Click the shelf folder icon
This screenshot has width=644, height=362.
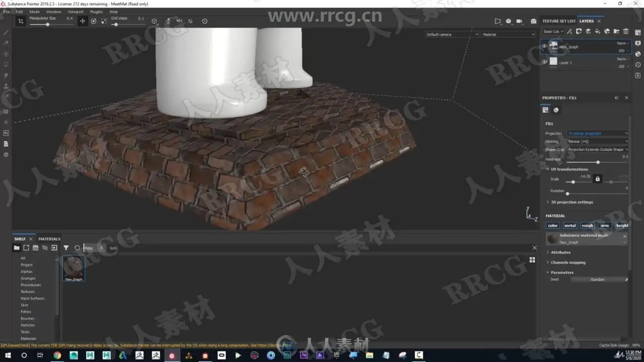[x=17, y=248]
